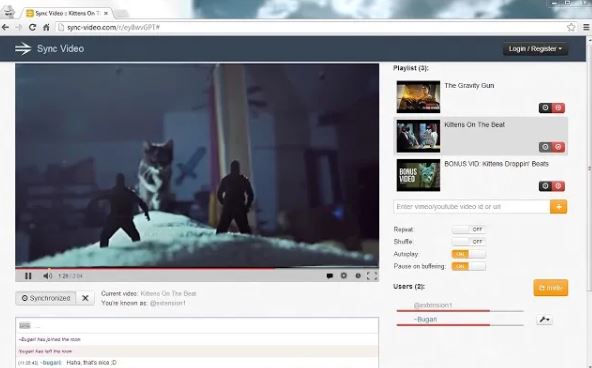Viewport: 592px width, 368px height.
Task: Click the 'has joined the room' chat line
Action: point(49,339)
